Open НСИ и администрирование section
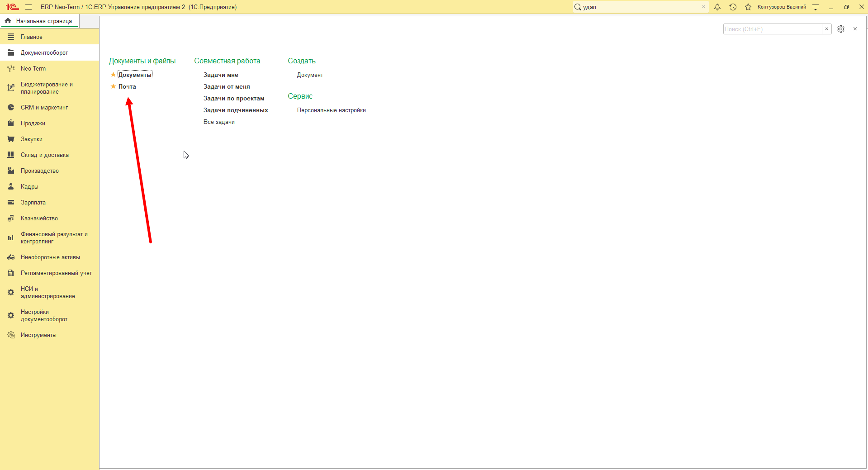The width and height of the screenshot is (868, 470). [49, 292]
